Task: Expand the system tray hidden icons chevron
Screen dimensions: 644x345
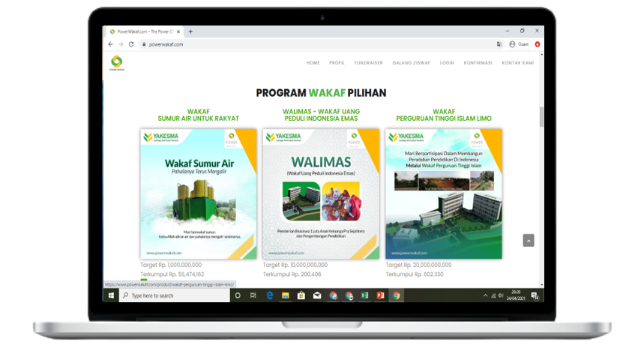Action: coord(485,295)
